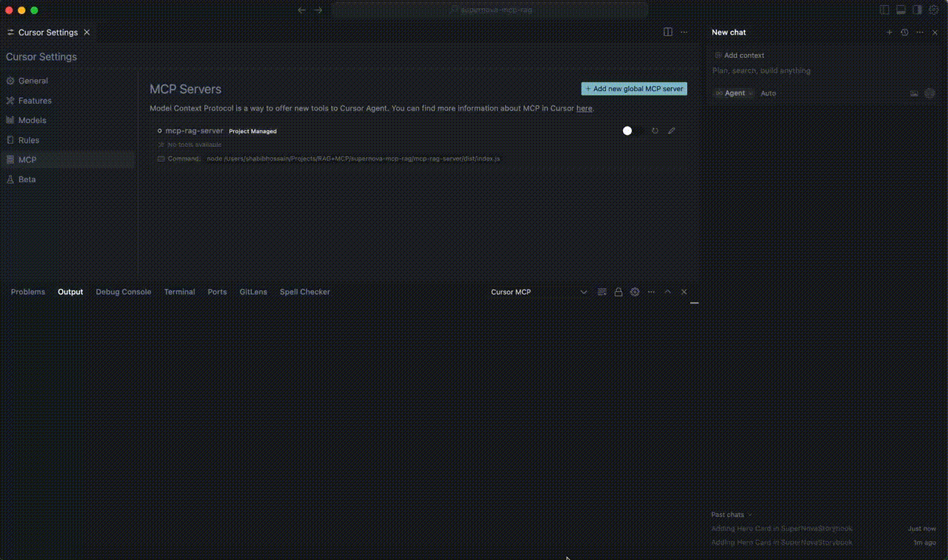Click Add context in chat
Image resolution: width=948 pixels, height=560 pixels.
(739, 56)
